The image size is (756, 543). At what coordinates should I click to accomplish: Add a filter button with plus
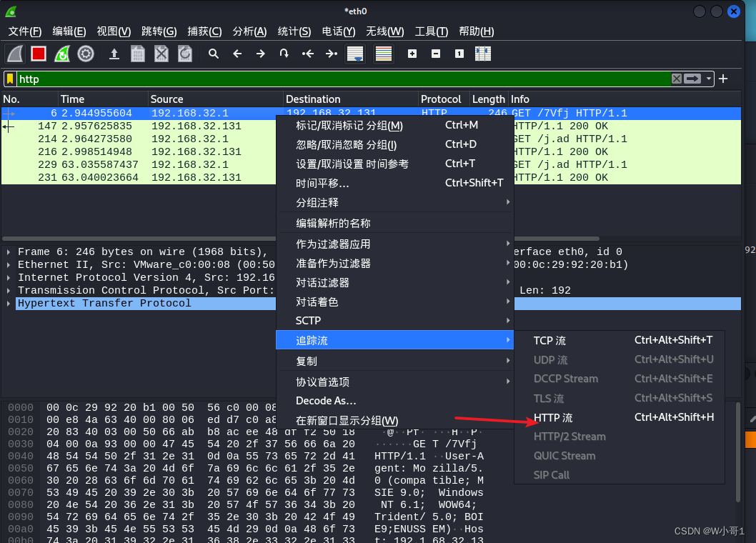pyautogui.click(x=723, y=79)
